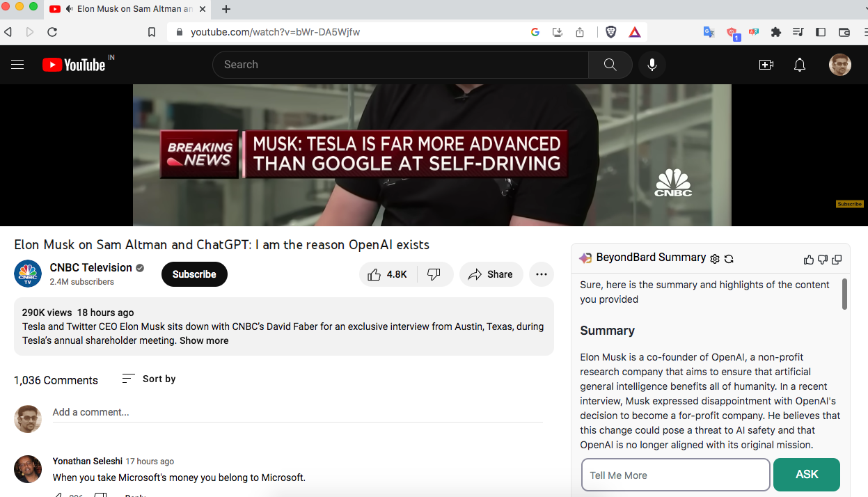Click the Add a comment field
The height and width of the screenshot is (497, 868).
[x=297, y=412]
